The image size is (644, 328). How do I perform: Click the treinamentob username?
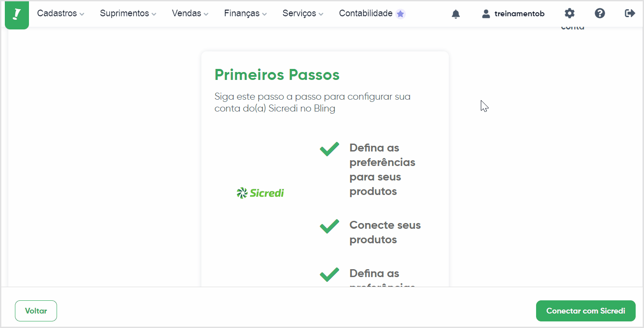click(519, 14)
